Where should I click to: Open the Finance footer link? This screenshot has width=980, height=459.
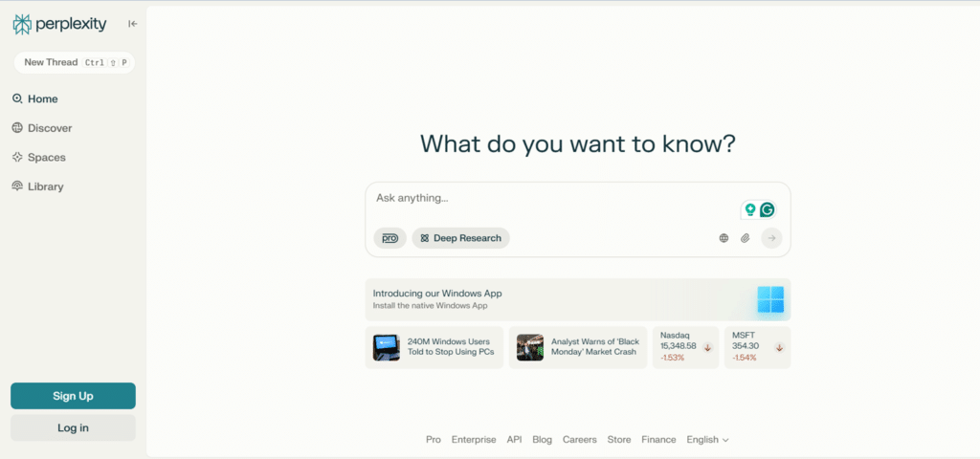[658, 440]
